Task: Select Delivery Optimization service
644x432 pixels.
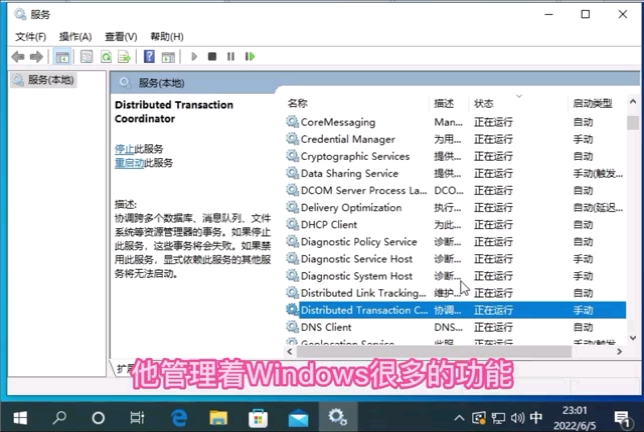Action: 456,208
